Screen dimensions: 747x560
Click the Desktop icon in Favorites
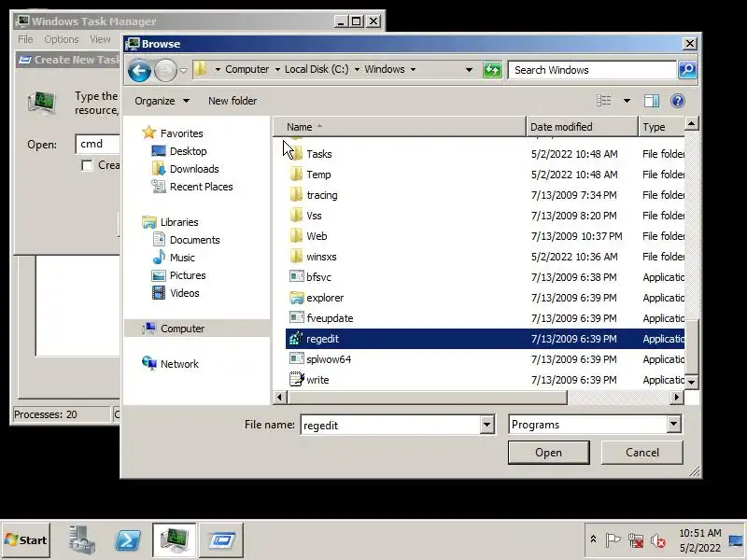[x=158, y=151]
